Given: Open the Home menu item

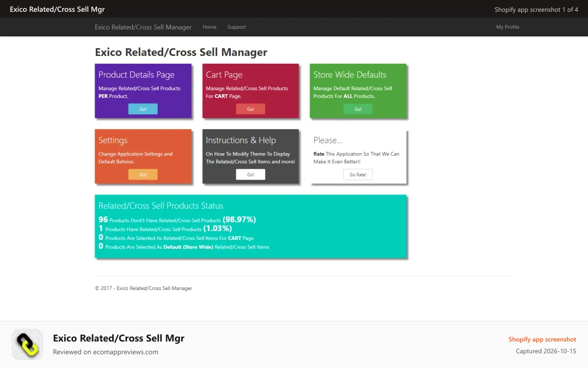Looking at the screenshot, I should pos(209,27).
